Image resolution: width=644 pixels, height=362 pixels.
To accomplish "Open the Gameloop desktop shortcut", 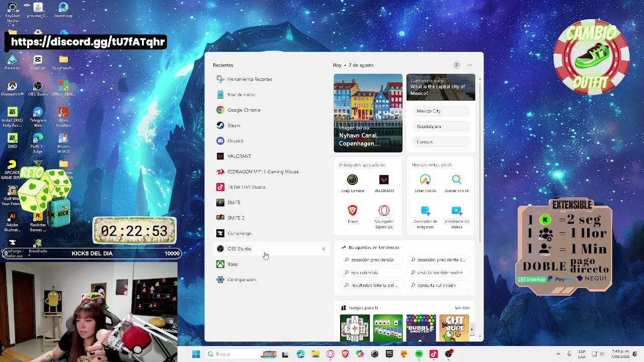I will pos(63,11).
